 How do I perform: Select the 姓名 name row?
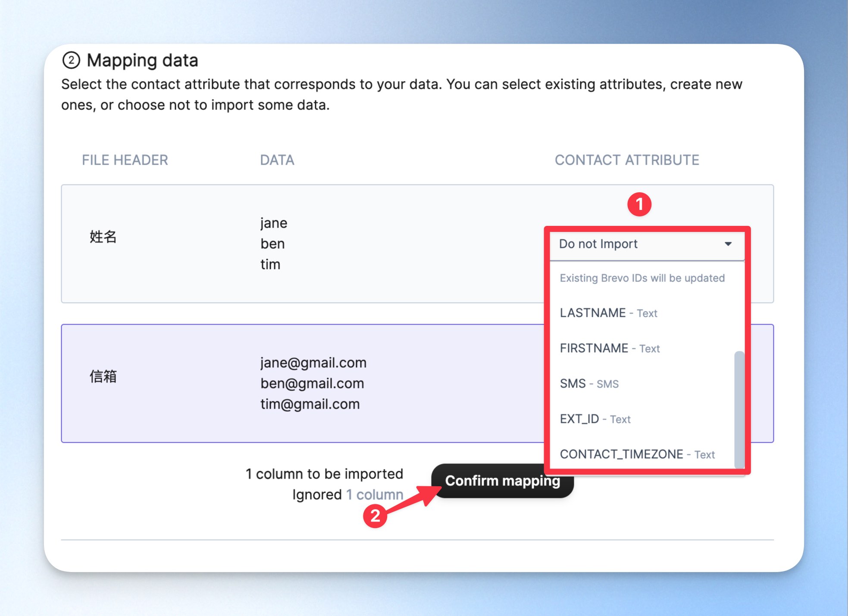click(417, 244)
